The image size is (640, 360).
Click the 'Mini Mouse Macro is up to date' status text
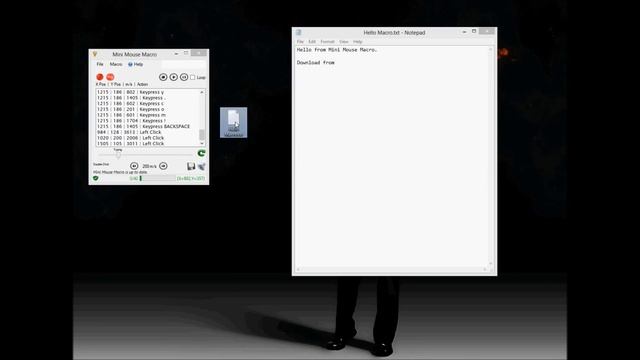click(x=120, y=172)
